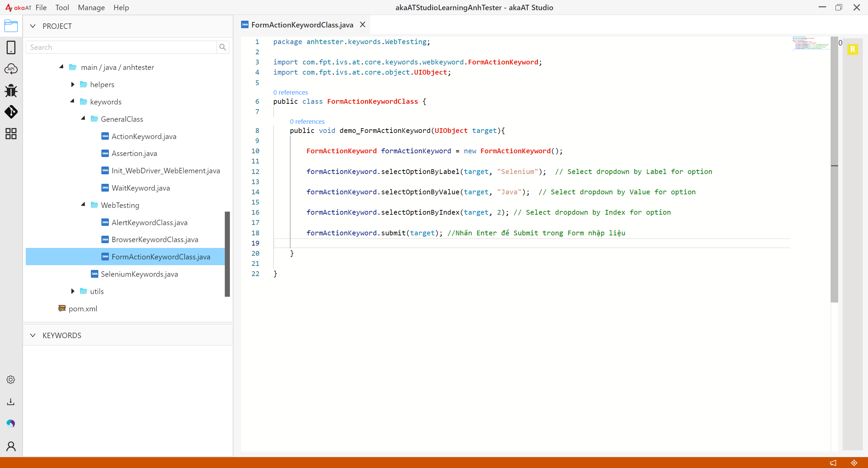Open WaitKeyword.java file
Screen dimensions: 868x468
tap(141, 188)
